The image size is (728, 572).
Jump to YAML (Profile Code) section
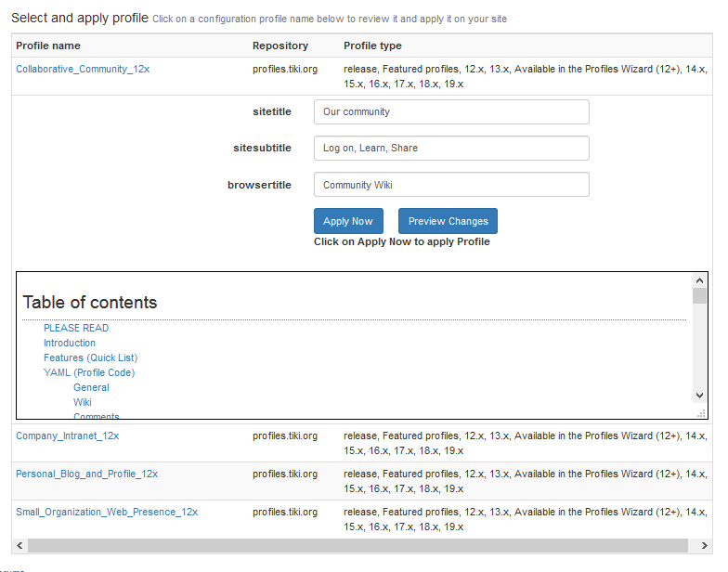coord(89,372)
